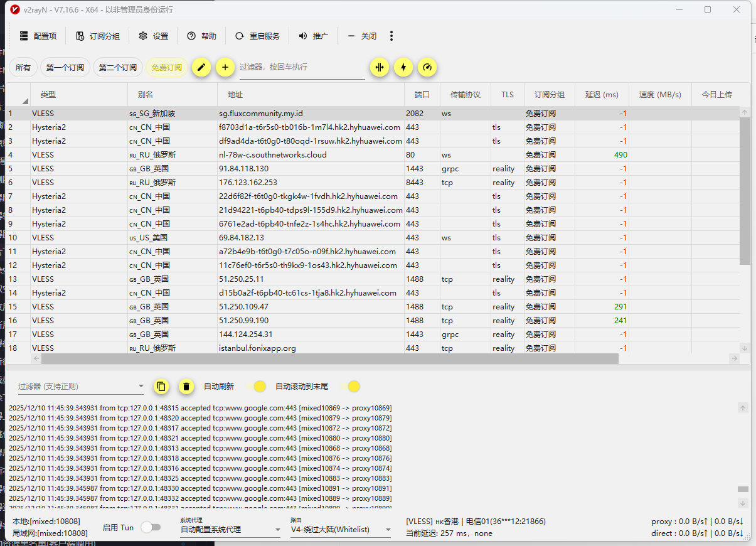Enable the Tun mode toggle
Image resolution: width=756 pixels, height=546 pixels.
[x=151, y=528]
